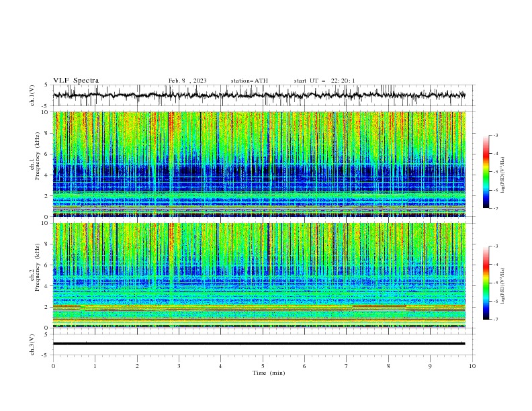The width and height of the screenshot is (532, 411).
Task: Click the date 'Feb. 8 , 2023'
Action: click(x=187, y=81)
